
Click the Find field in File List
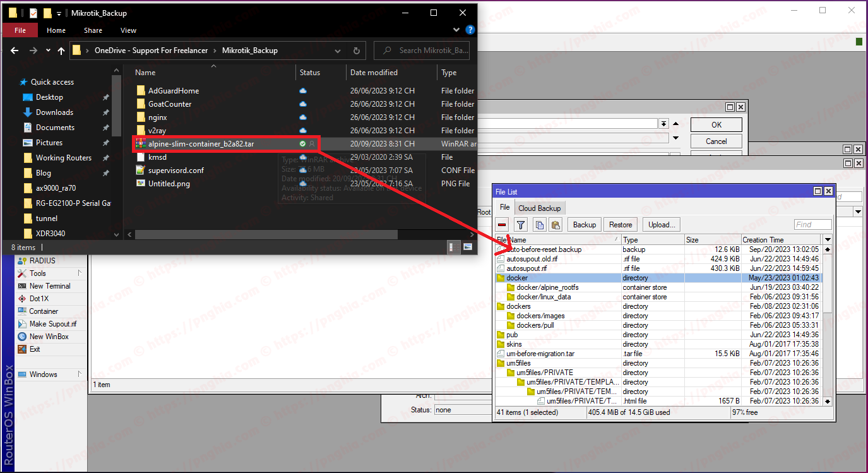tap(812, 224)
